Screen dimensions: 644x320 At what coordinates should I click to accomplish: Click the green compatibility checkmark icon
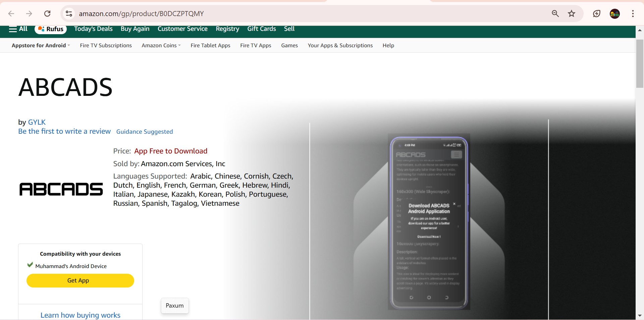tap(30, 265)
